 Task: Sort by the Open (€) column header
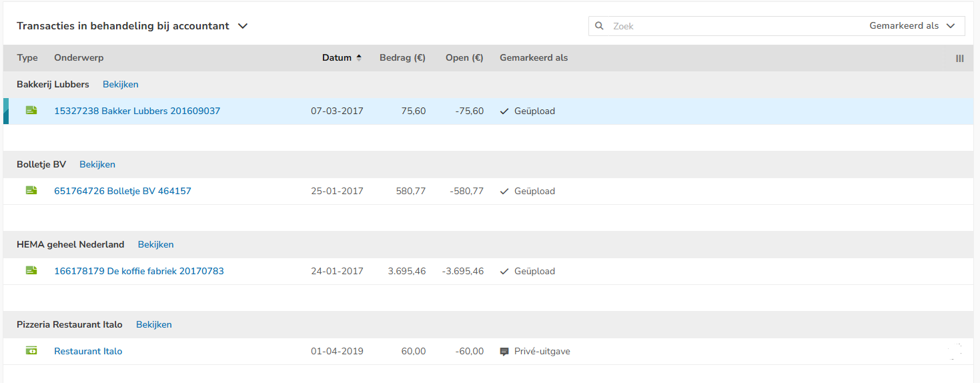(x=464, y=58)
